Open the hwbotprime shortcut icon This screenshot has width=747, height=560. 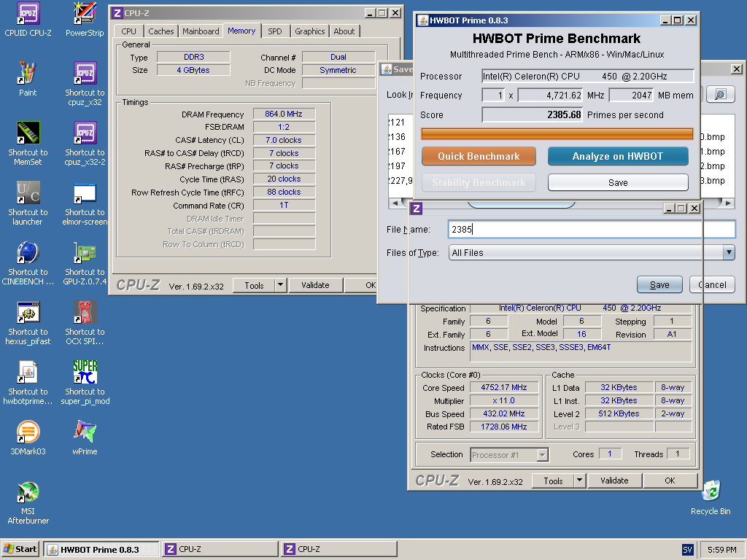pos(28,382)
